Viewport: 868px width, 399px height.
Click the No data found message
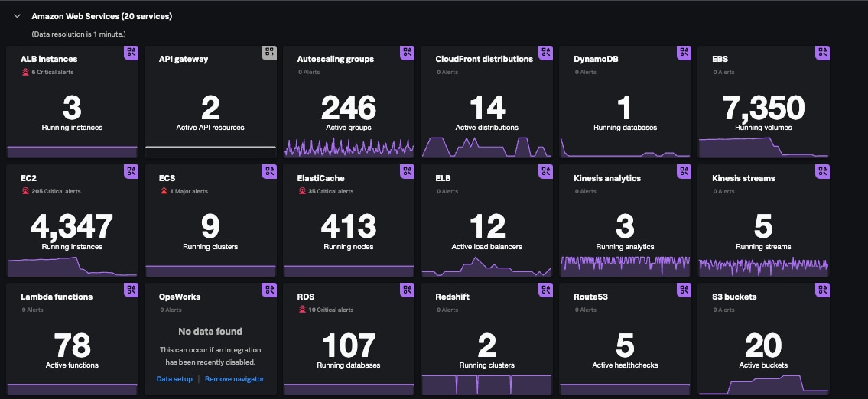point(210,332)
